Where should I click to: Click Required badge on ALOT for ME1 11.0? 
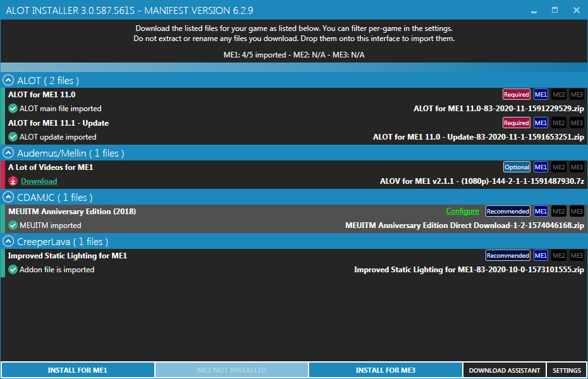click(x=517, y=94)
